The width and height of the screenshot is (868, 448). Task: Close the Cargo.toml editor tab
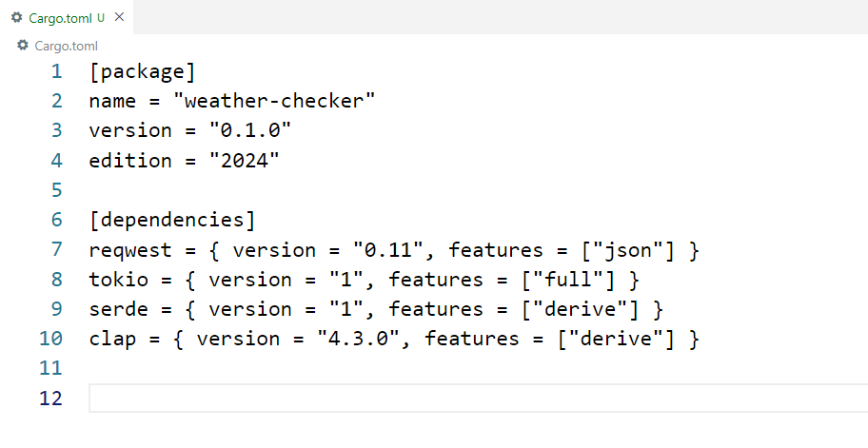coord(119,17)
